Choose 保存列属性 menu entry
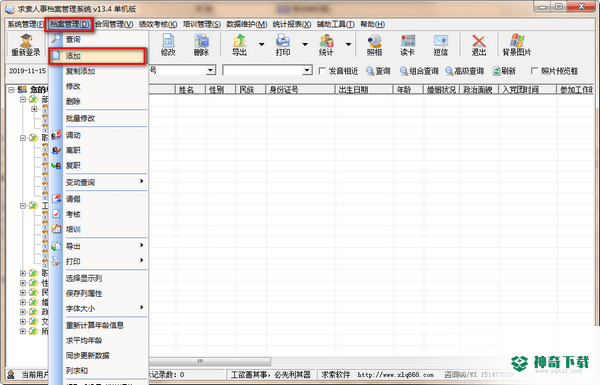Screen dimensions: 600x385 tap(99, 294)
